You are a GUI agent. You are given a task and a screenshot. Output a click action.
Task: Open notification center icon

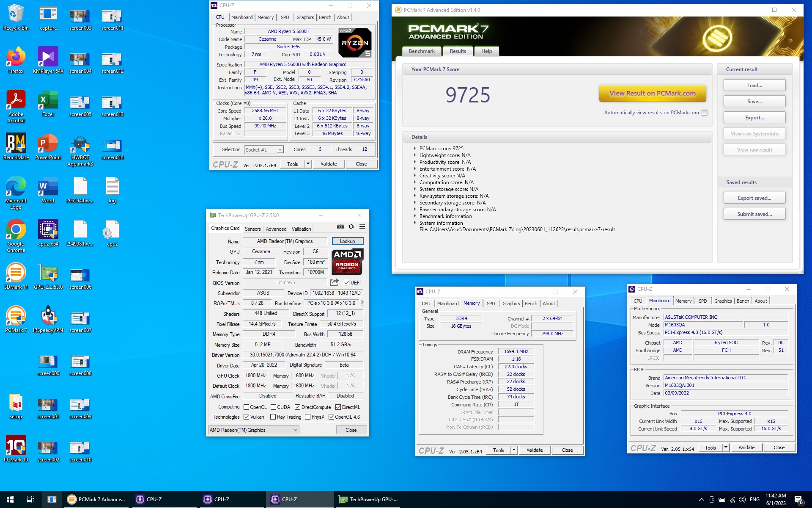798,500
